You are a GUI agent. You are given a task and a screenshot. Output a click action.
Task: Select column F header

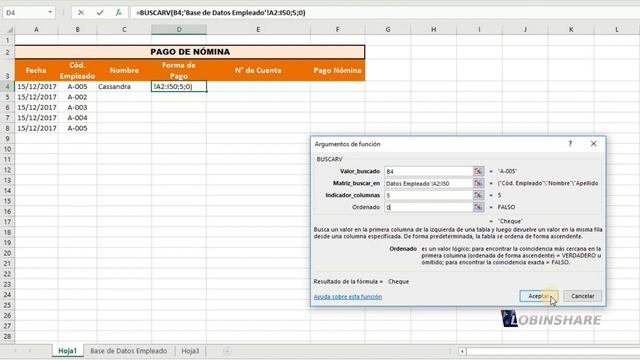tap(338, 29)
